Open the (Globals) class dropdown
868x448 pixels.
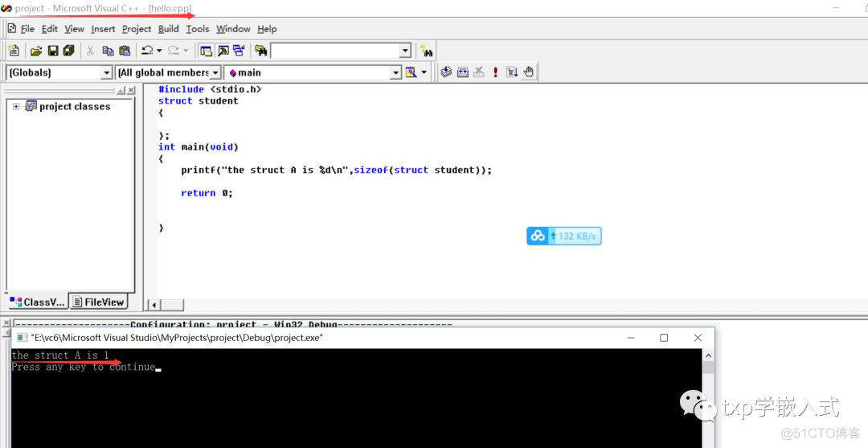[x=107, y=72]
